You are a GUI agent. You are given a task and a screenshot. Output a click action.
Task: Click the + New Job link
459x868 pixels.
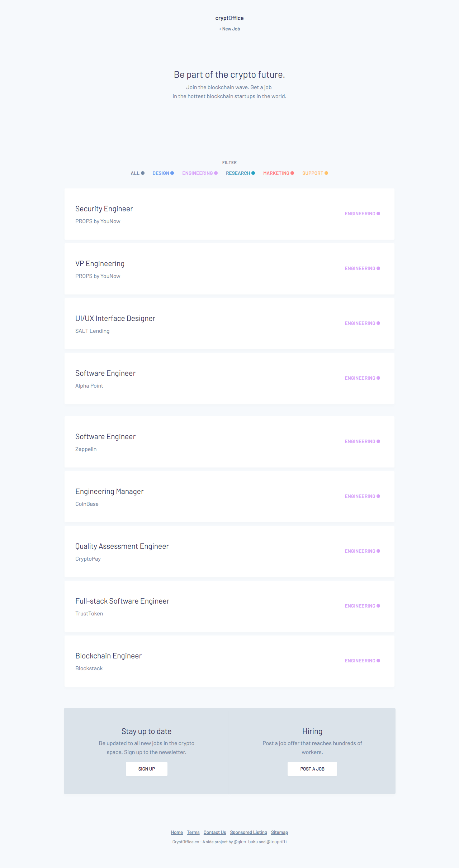coord(229,29)
